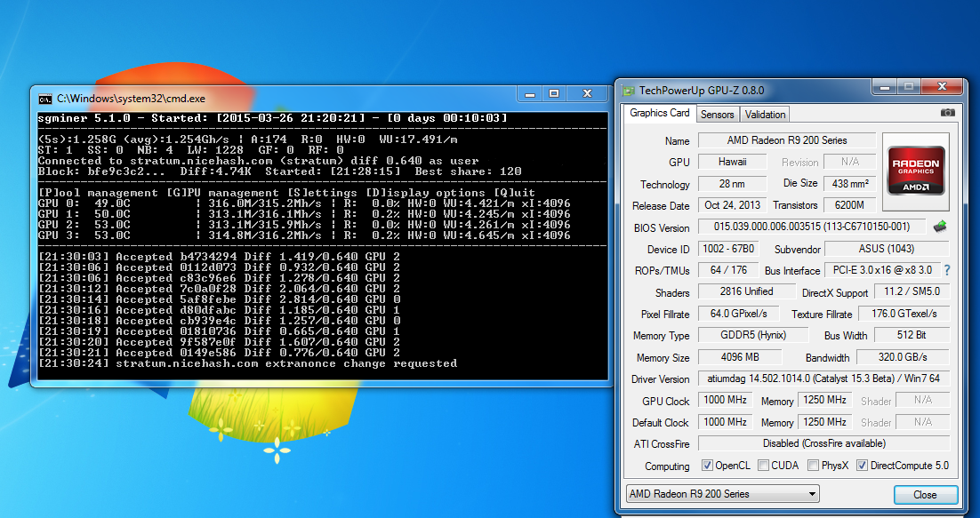This screenshot has height=518, width=980.
Task: Click the Pixel Fillrate field 64.0 GPixel/s
Action: coord(739,314)
